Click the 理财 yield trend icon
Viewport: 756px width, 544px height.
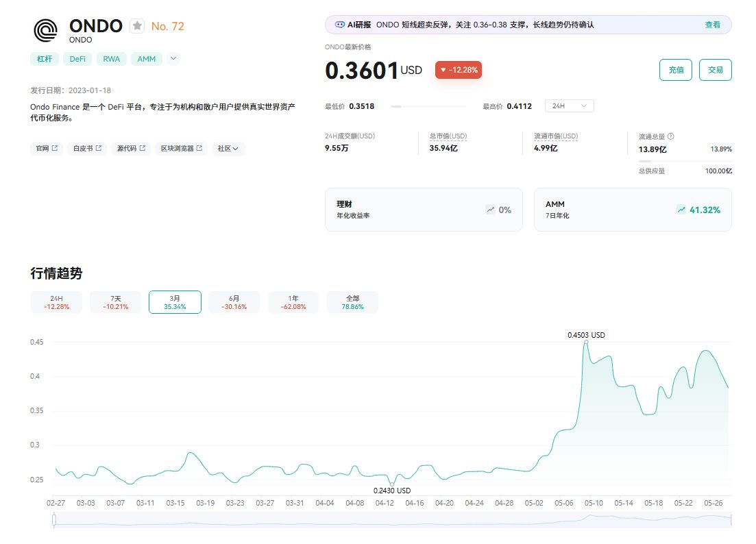pyautogui.click(x=490, y=210)
